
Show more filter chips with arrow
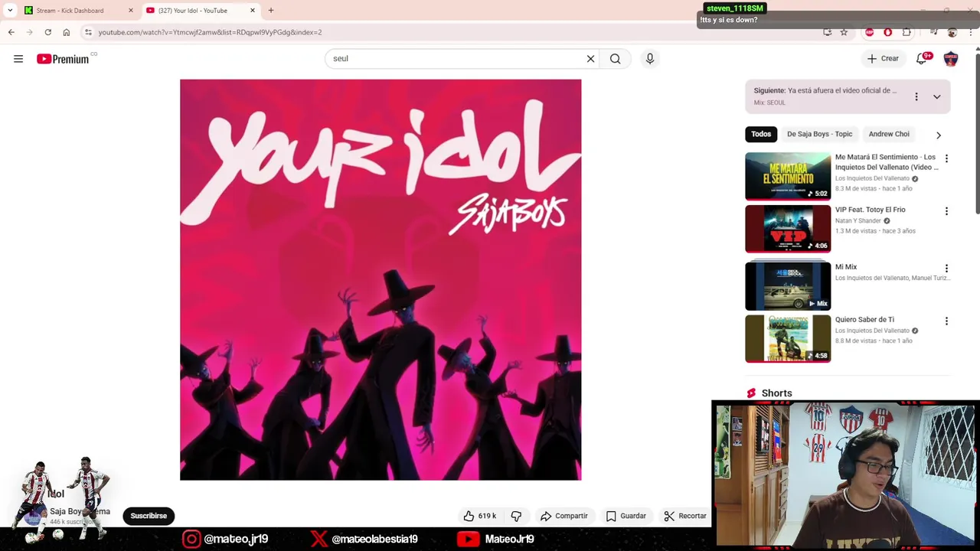pos(939,135)
